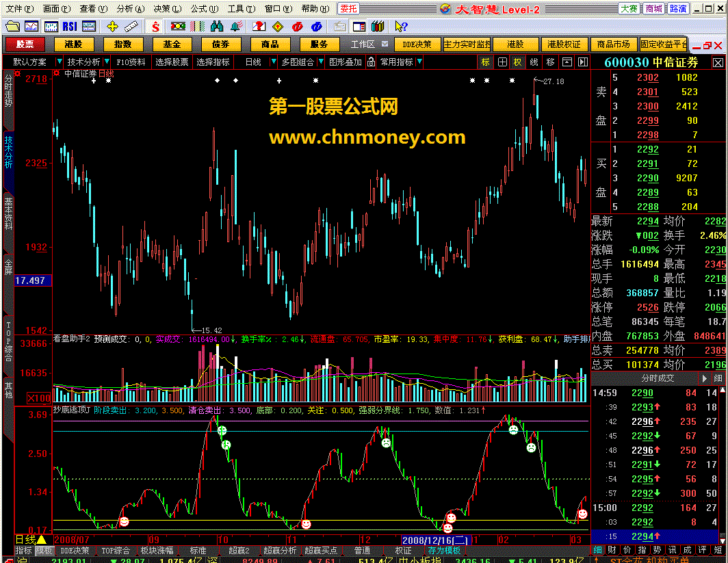Click the 港股 button next to 股票
This screenshot has height=563, width=728.
click(x=74, y=44)
